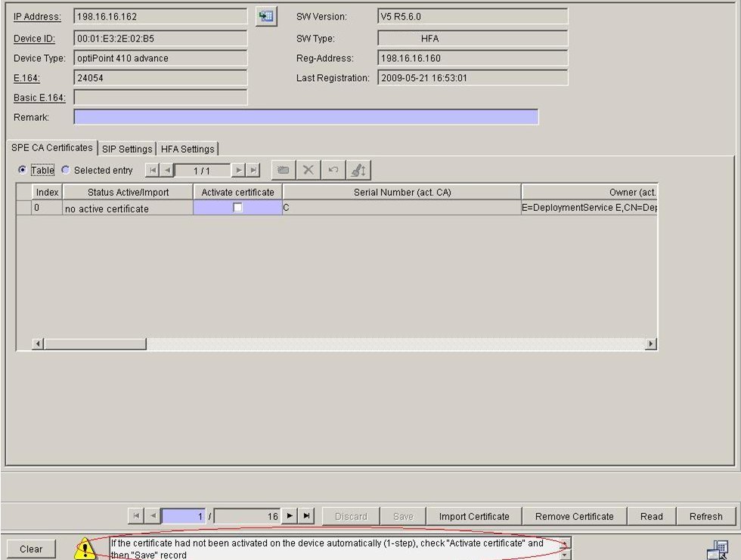Switch to the SIP Settings tab
This screenshot has height=560, width=741.
point(127,149)
